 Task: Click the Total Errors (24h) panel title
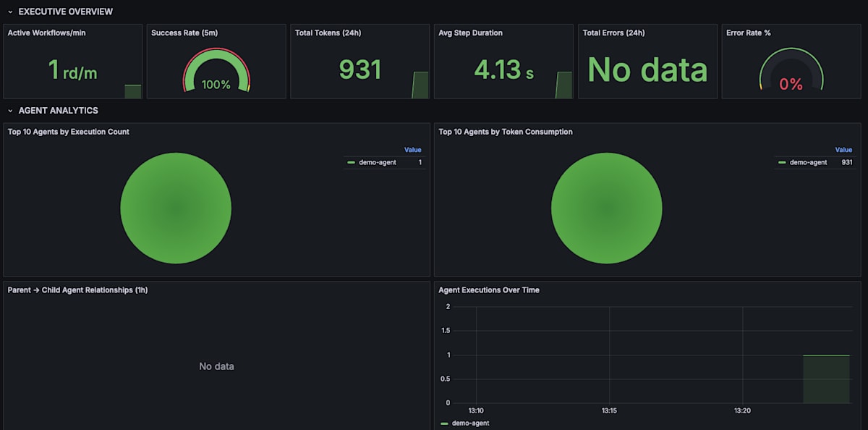point(612,33)
